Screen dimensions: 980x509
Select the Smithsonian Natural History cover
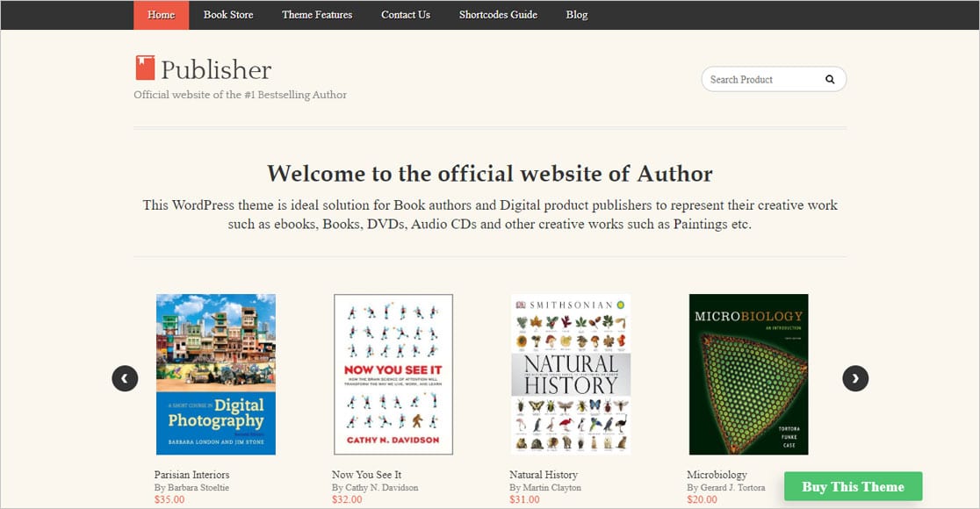coord(571,374)
